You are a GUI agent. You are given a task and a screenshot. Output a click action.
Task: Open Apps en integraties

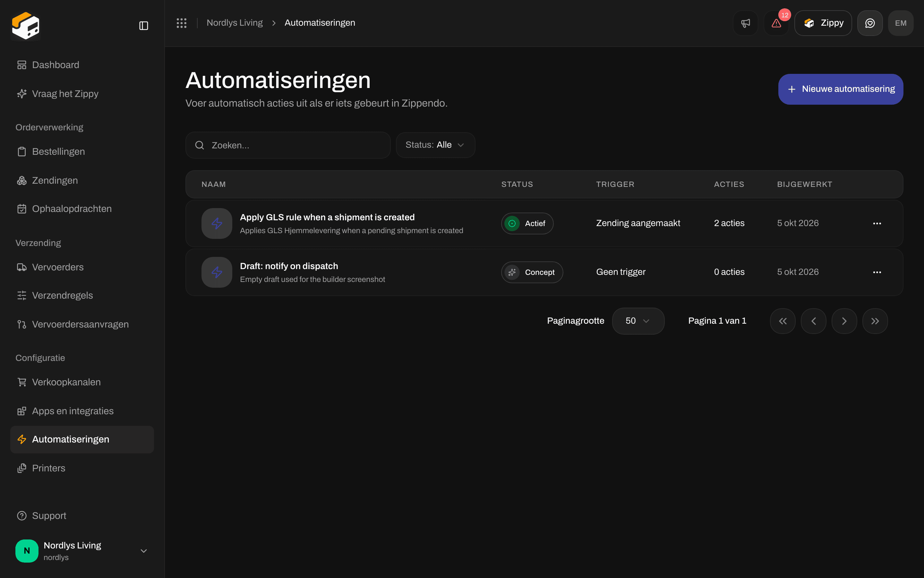tap(82, 411)
